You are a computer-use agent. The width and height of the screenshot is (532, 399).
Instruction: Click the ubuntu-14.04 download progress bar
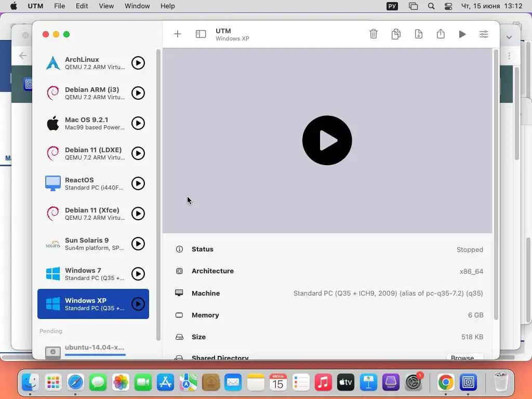[x=96, y=355]
